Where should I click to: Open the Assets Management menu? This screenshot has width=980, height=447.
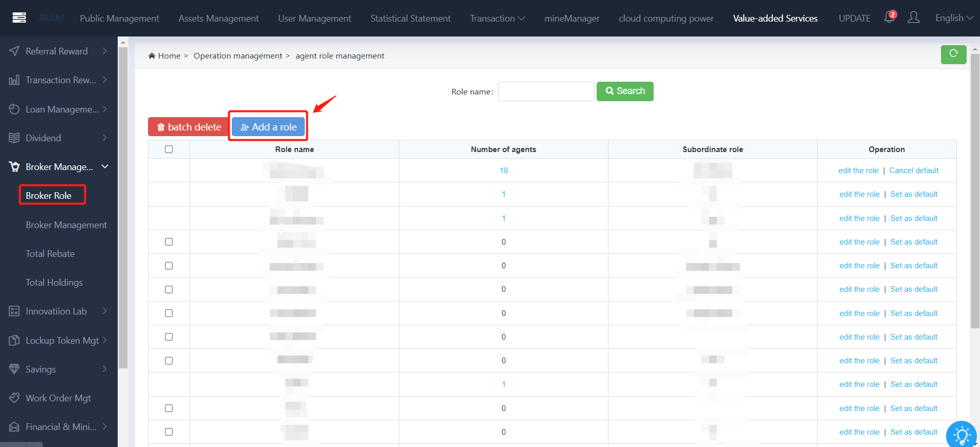point(218,18)
